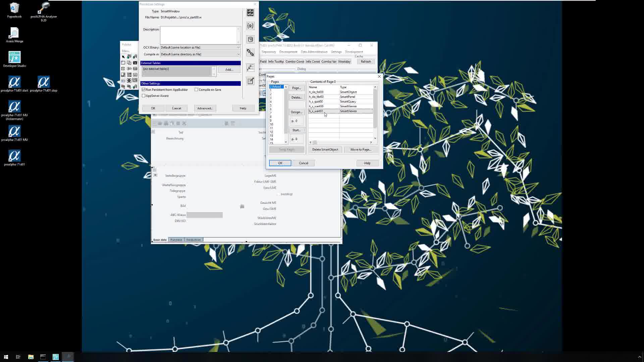Select page 0 (Main) in Pages list
This screenshot has width=644, height=362.
(x=276, y=87)
